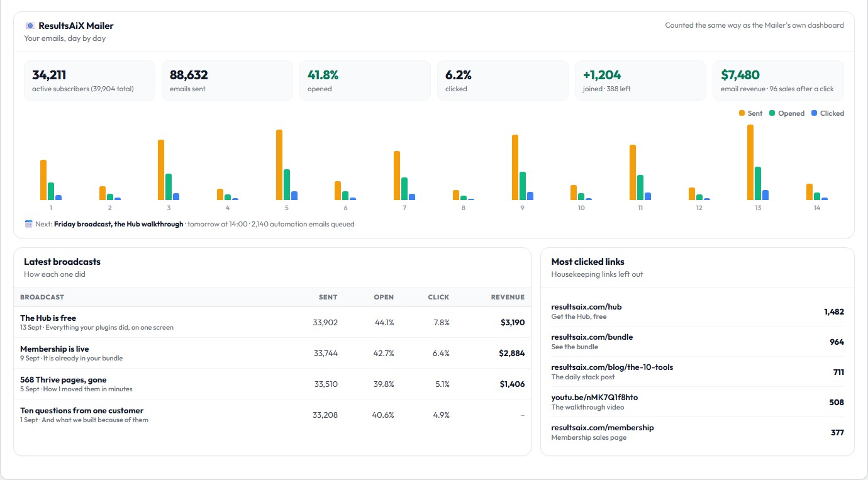Follow the resultsaix.com/blog/the-10-tools link

click(x=612, y=367)
